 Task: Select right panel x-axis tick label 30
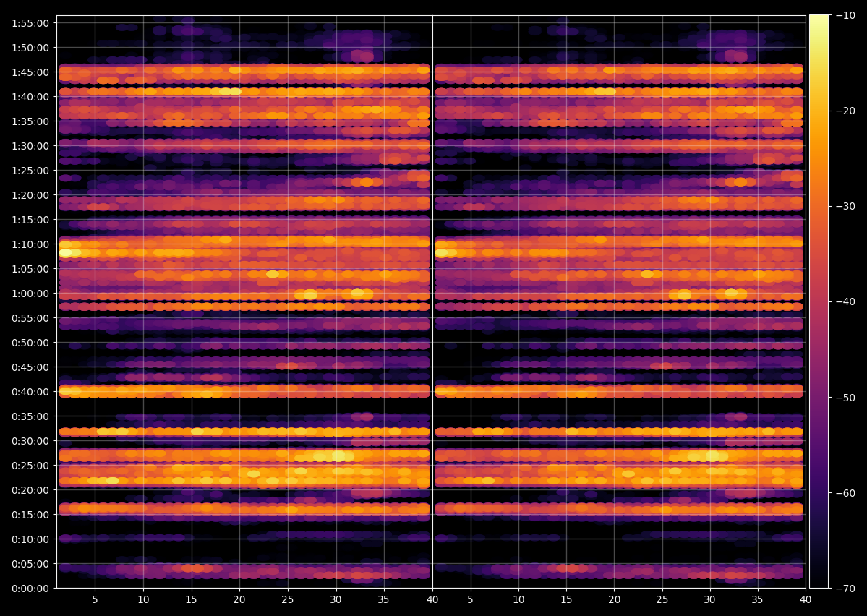coord(710,600)
